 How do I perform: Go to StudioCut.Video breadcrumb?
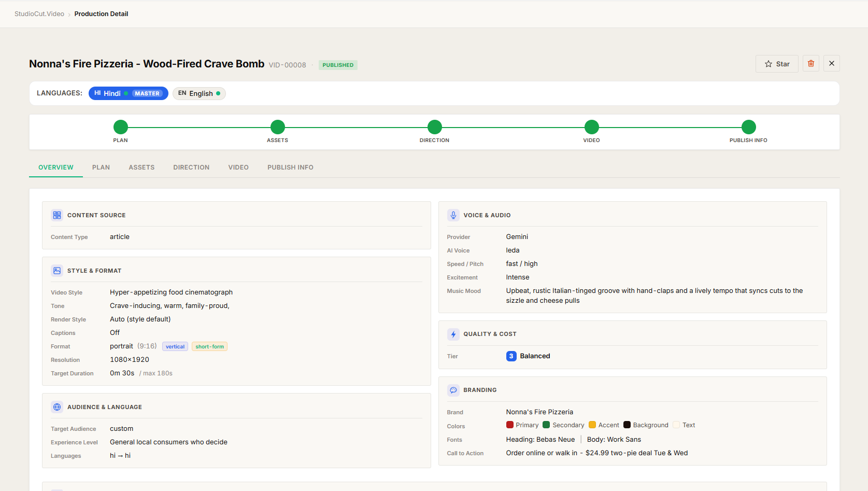39,14
